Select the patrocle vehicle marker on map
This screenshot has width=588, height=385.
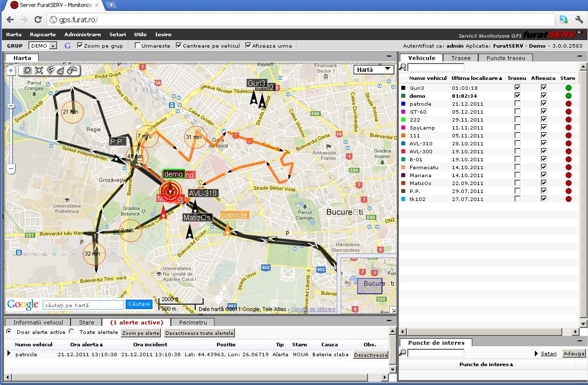click(x=227, y=229)
